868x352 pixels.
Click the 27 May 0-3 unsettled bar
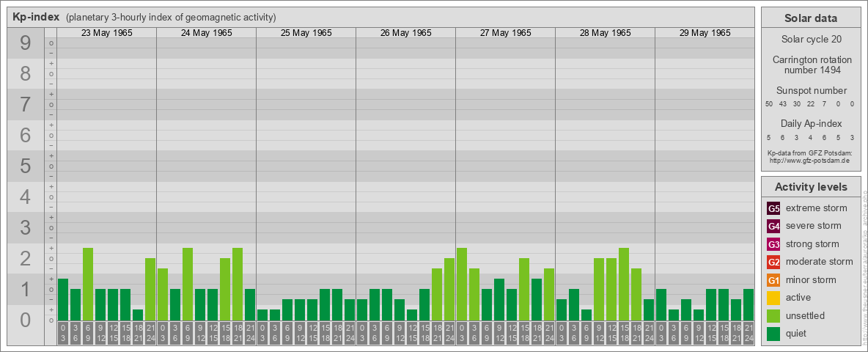[462, 284]
